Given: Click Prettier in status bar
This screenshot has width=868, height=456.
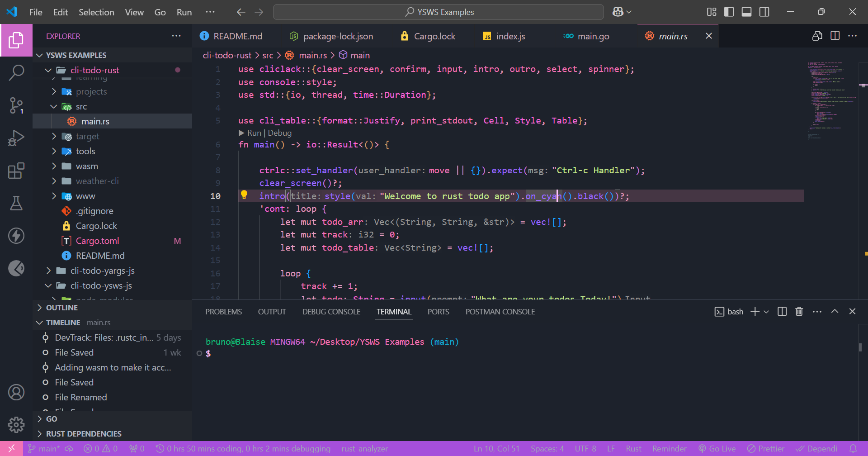Looking at the screenshot, I should (x=766, y=449).
